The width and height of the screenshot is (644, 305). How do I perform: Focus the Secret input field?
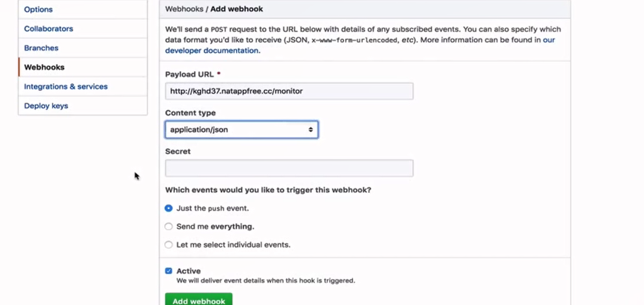click(x=289, y=168)
